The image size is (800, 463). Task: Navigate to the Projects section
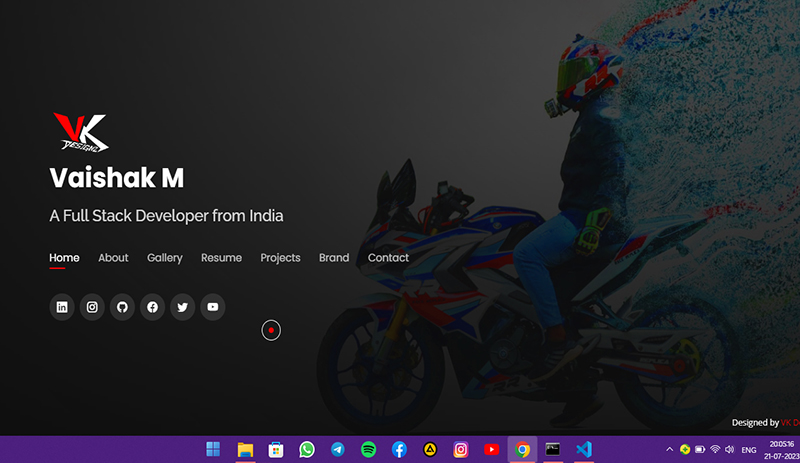280,257
